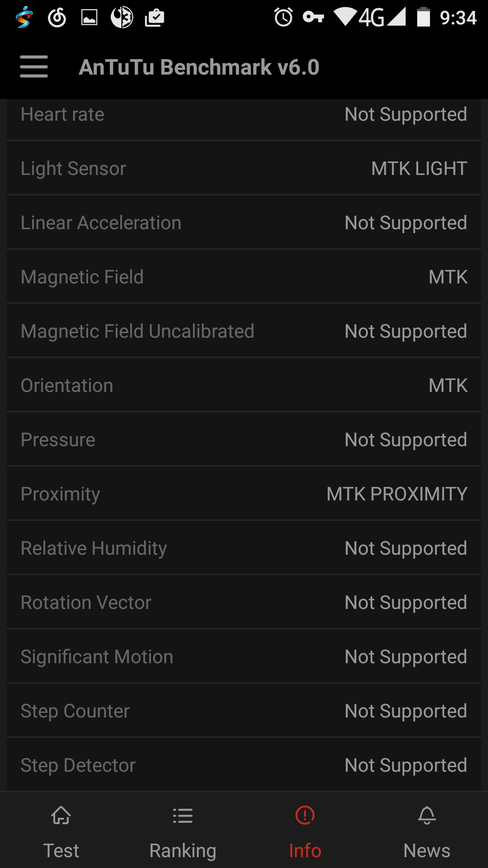Tap the News bell icon

tap(427, 816)
